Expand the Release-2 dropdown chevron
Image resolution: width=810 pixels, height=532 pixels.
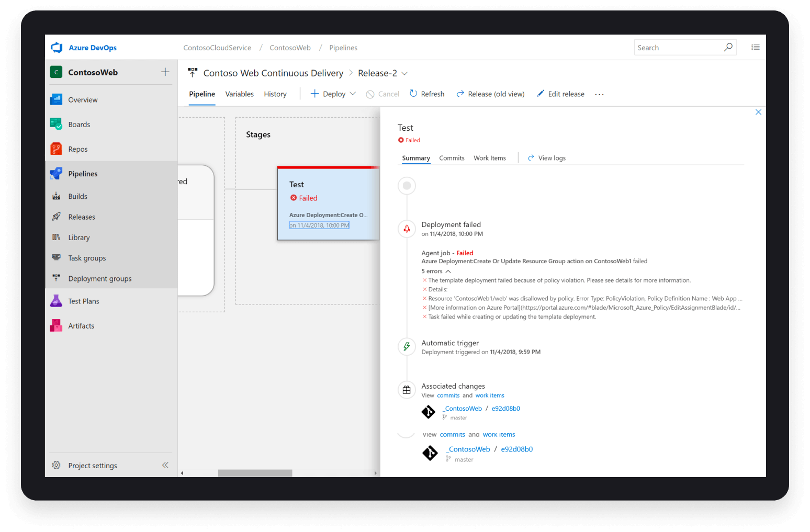404,73
